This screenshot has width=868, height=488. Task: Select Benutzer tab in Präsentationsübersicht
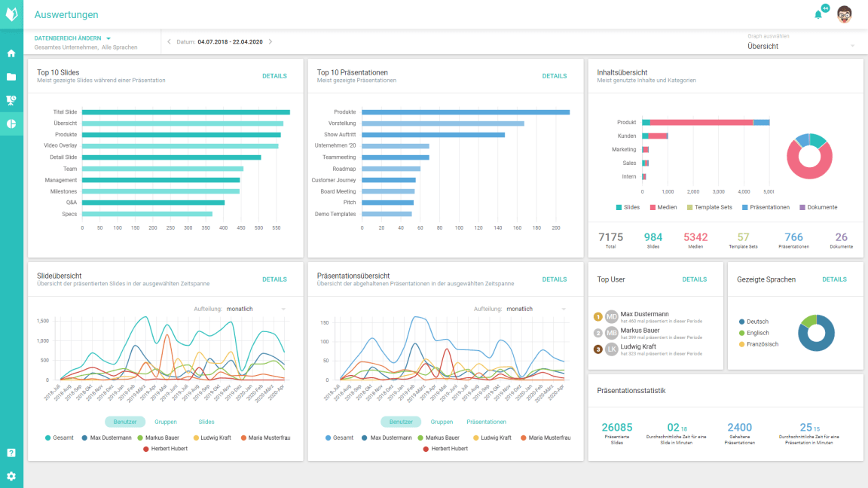click(x=401, y=422)
